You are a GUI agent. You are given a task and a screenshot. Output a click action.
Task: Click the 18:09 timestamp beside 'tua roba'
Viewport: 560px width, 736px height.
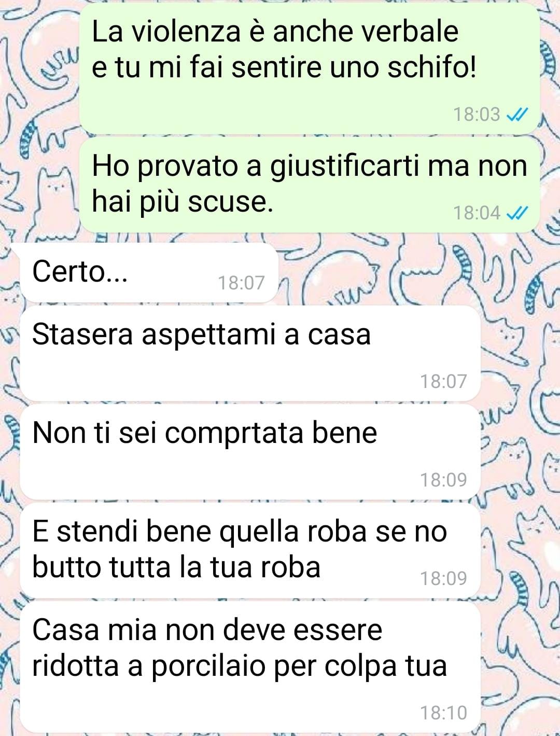click(x=443, y=578)
